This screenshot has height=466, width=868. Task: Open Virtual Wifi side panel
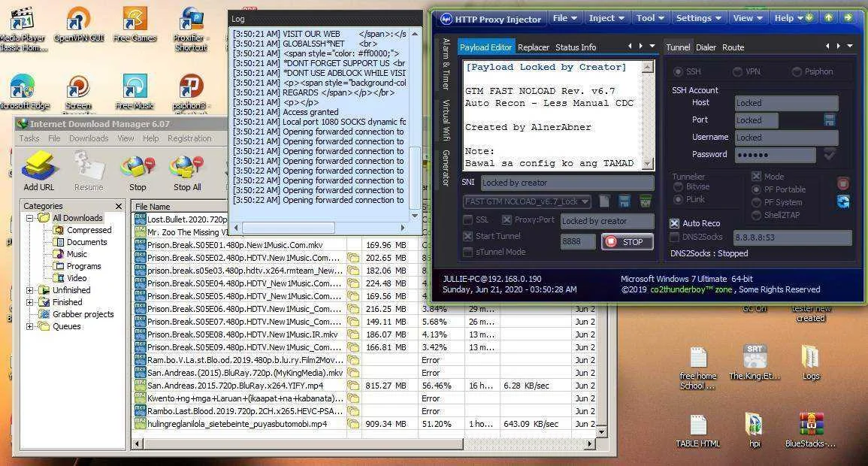click(x=446, y=120)
